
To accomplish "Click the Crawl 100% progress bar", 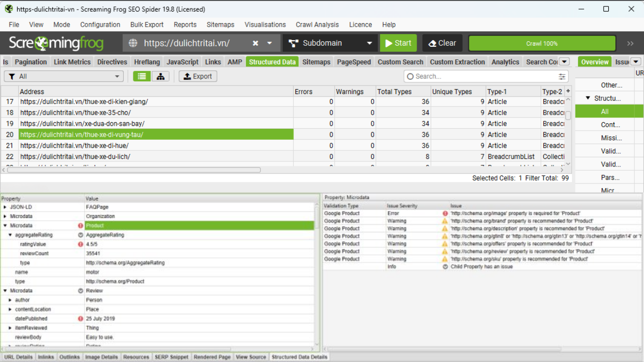I will click(x=542, y=43).
